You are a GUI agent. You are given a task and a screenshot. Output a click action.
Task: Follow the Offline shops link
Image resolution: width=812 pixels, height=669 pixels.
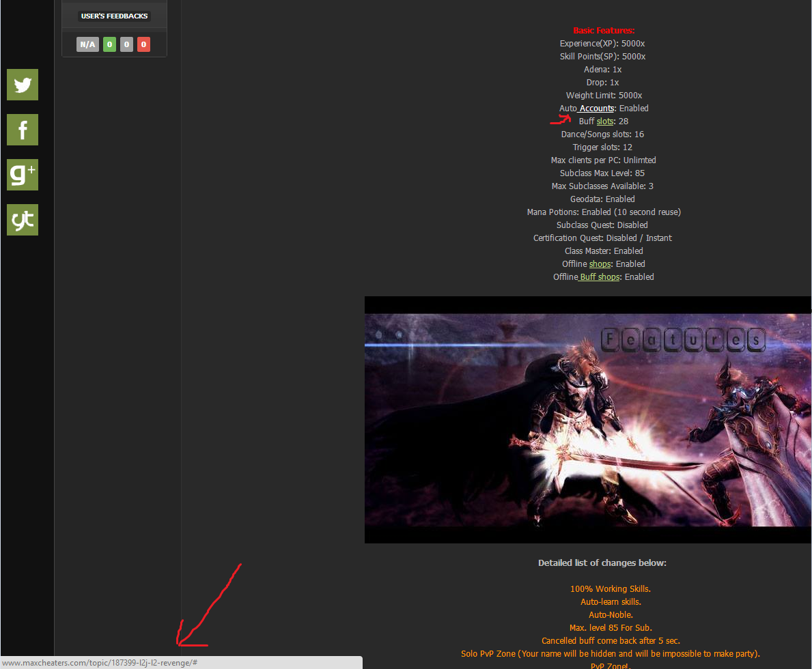pos(600,264)
